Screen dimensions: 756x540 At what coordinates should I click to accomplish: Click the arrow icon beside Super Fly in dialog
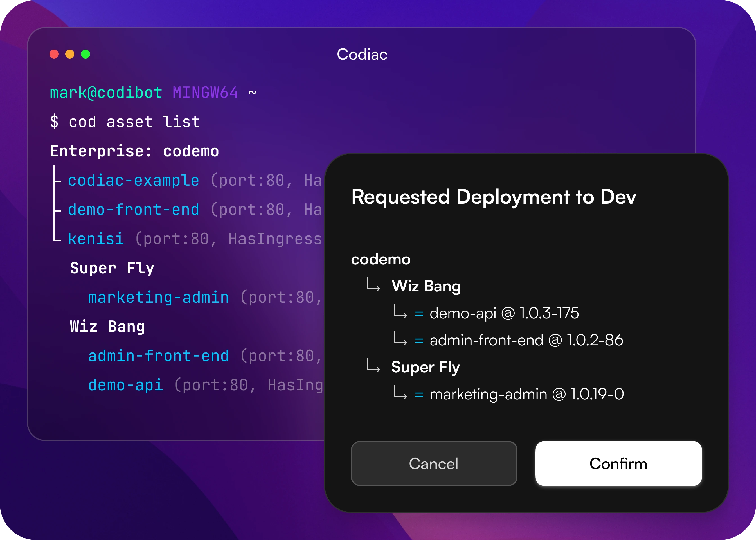pyautogui.click(x=373, y=365)
